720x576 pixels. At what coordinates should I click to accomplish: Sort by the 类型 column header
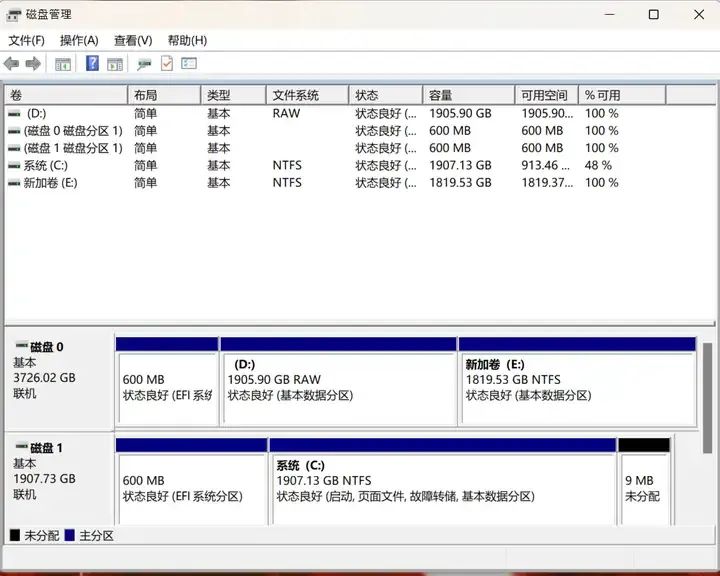click(234, 95)
